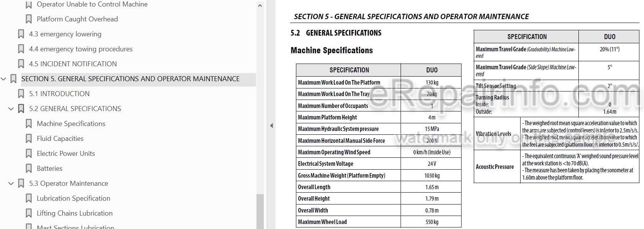The image size is (644, 229).
Task: Hide bookmarks panel with collapse arrow
Action: [271, 126]
